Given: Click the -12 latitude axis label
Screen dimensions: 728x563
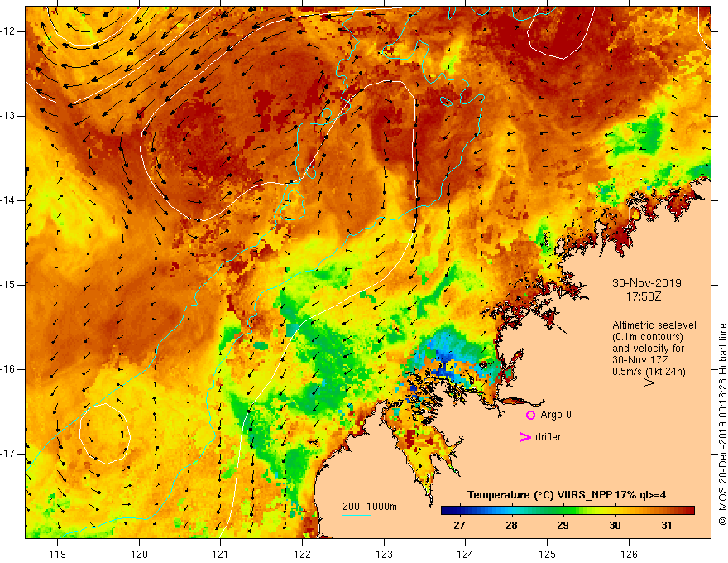Looking at the screenshot, I should pyautogui.click(x=7, y=31).
